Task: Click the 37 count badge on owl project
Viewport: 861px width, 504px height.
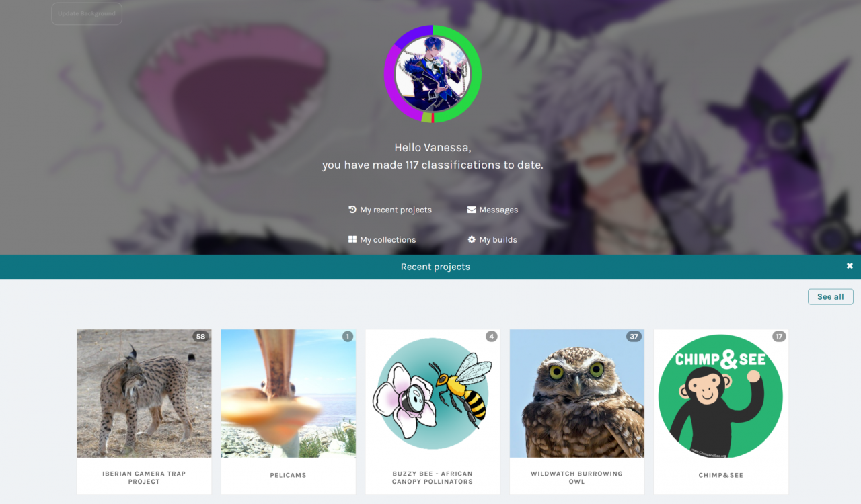Action: pos(633,337)
